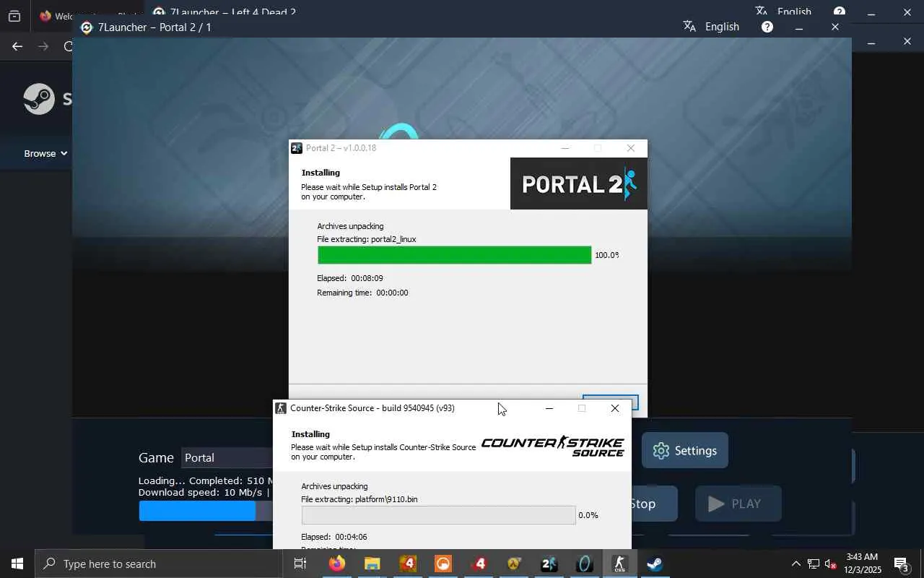Image resolution: width=924 pixels, height=578 pixels.
Task: Click the 'File extracting: platform\9110.bin' text
Action: click(x=359, y=499)
